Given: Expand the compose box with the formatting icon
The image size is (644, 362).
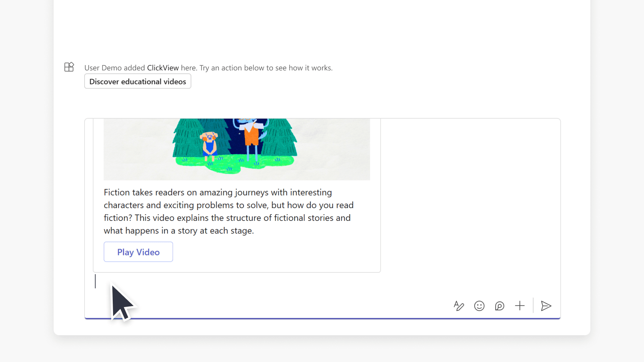Looking at the screenshot, I should pyautogui.click(x=459, y=306).
